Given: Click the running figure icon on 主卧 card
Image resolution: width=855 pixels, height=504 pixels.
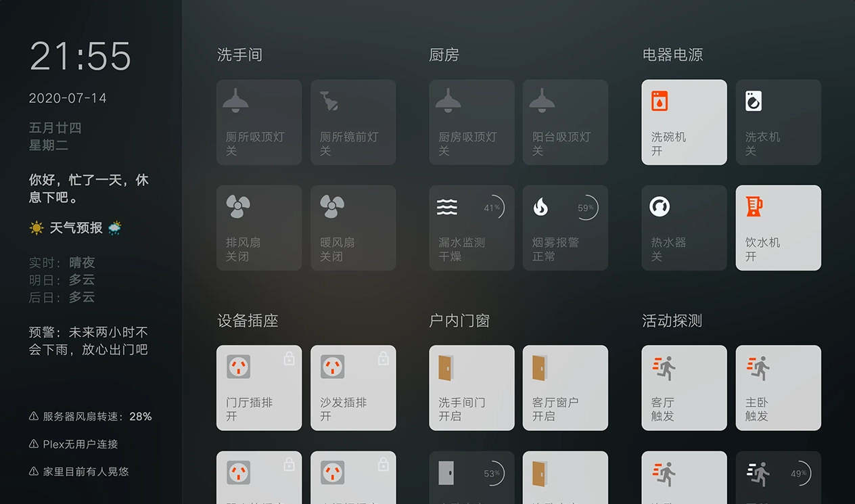Looking at the screenshot, I should click(758, 367).
